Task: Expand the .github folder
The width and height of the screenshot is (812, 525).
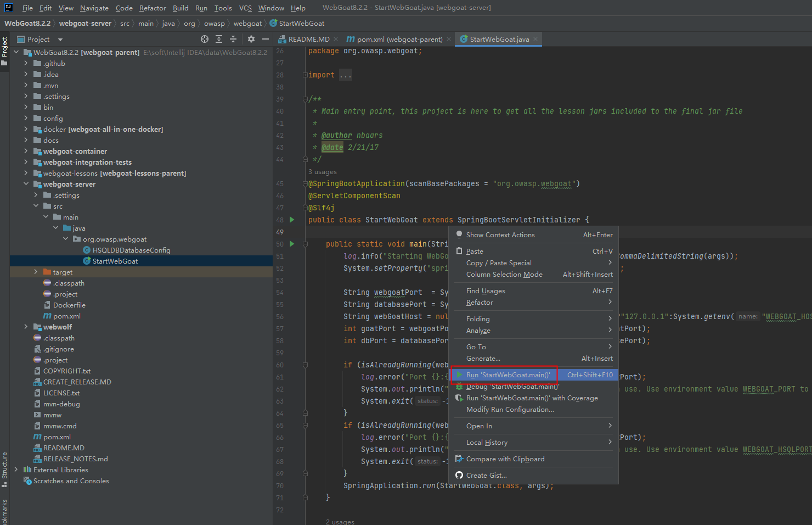Action: 26,64
